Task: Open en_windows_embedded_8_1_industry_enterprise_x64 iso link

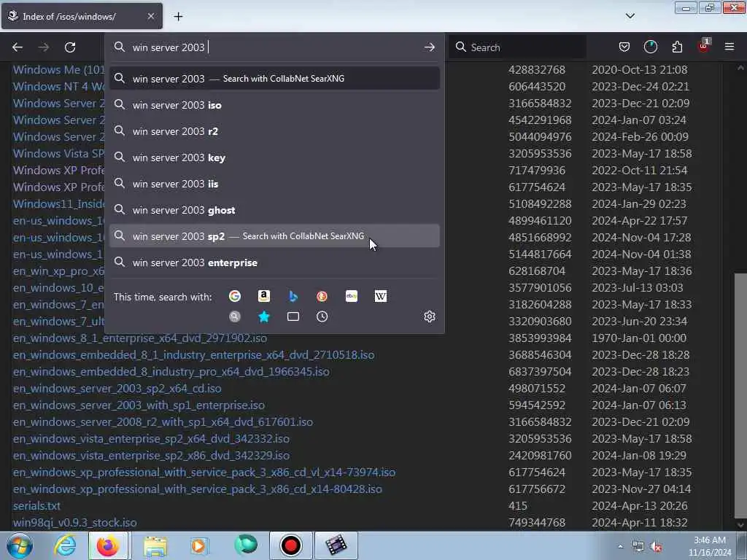Action: (193, 355)
